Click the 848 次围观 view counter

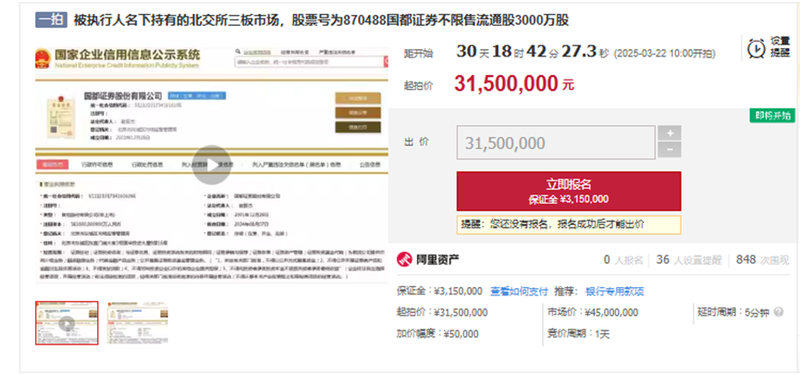(x=763, y=260)
